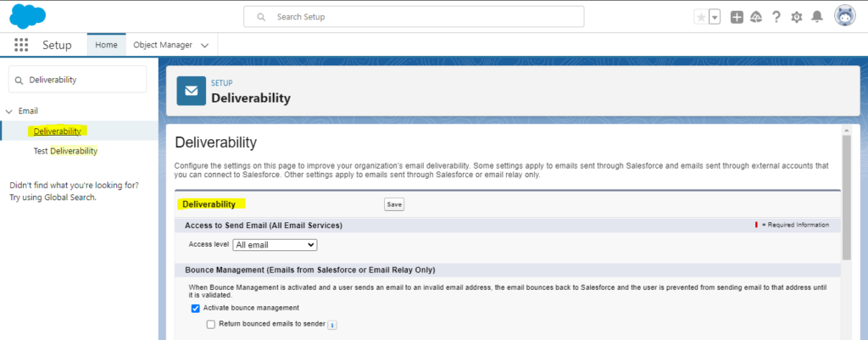This screenshot has height=340, width=868.
Task: Uncheck Activate bounce management checkbox
Action: (x=196, y=308)
